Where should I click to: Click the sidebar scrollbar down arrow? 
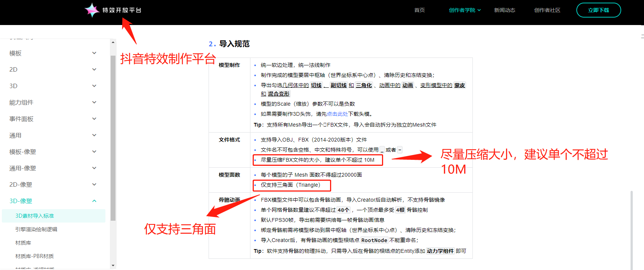[113, 266]
